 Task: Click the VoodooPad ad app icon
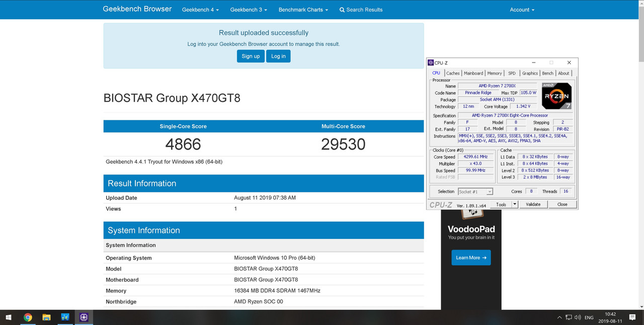point(471,215)
